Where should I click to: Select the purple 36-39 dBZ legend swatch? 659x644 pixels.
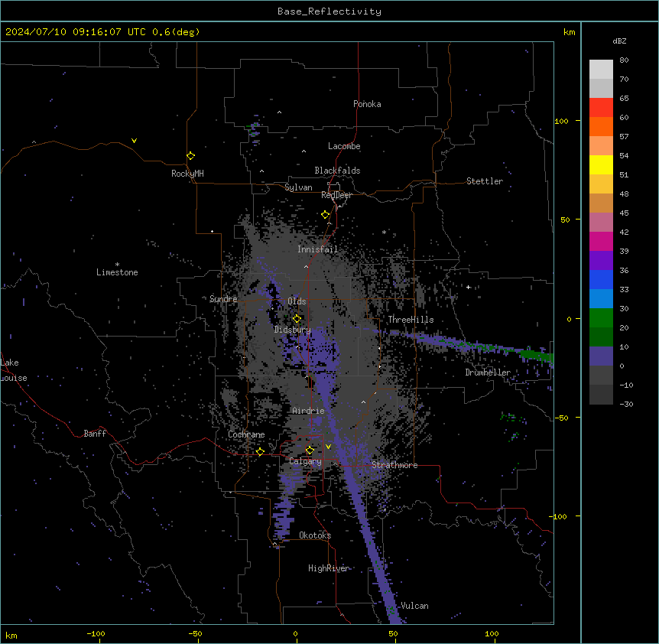[x=601, y=261]
